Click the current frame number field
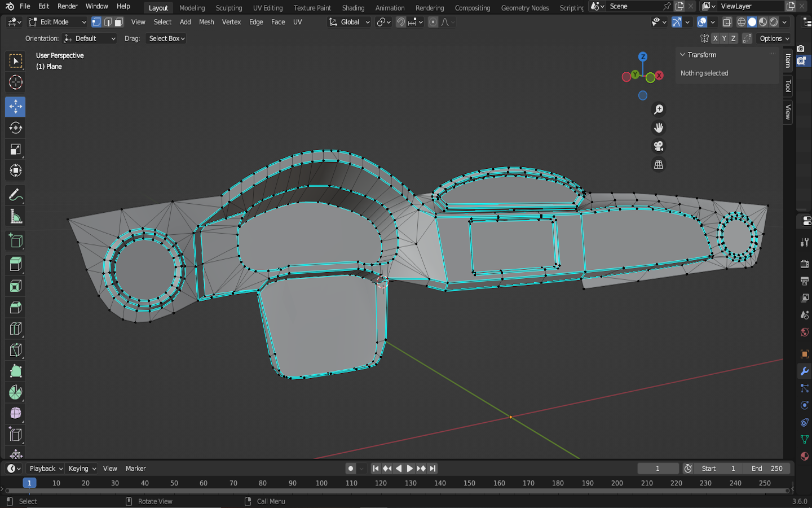Image resolution: width=812 pixels, height=508 pixels. click(x=658, y=468)
